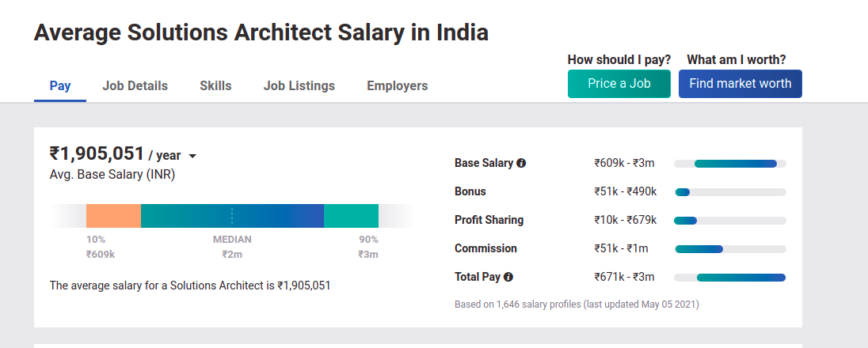The image size is (868, 348).
Task: Click the orange 10% segment of salary bar
Action: pyautogui.click(x=113, y=216)
